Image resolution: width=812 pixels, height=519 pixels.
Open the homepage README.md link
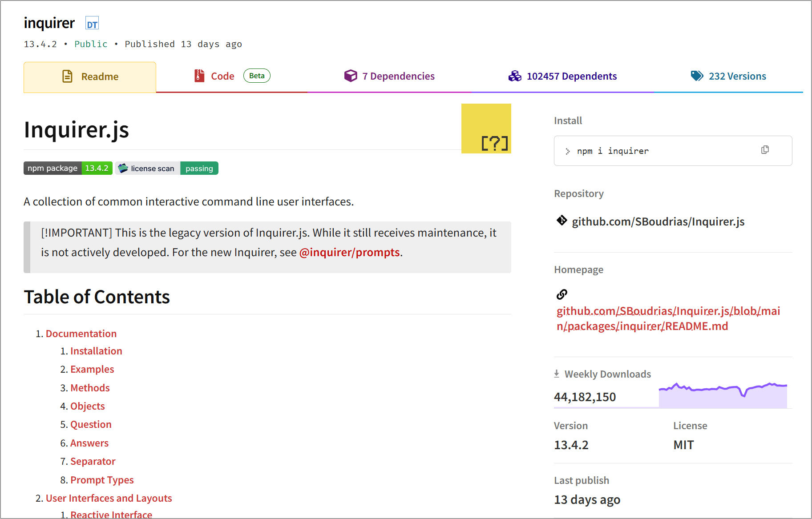click(x=668, y=318)
